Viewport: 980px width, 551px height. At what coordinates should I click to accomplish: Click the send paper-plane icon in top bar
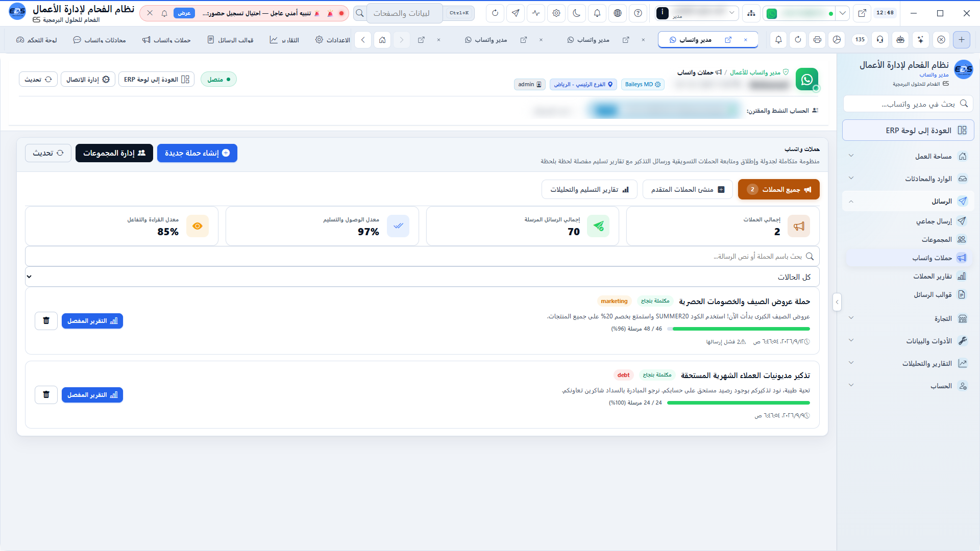[x=516, y=13]
